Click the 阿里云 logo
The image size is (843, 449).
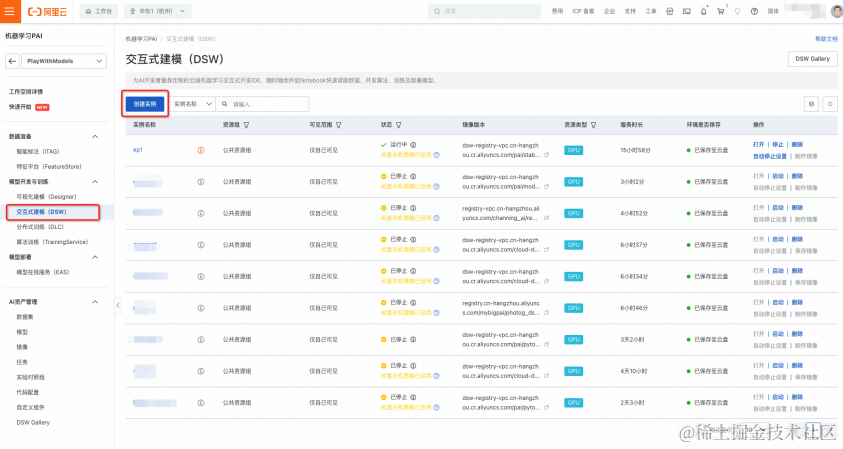(47, 11)
